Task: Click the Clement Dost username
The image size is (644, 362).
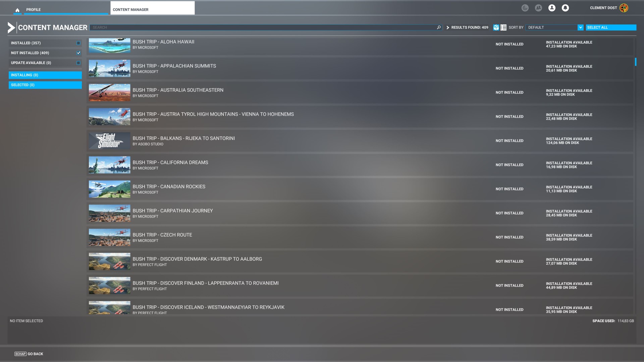Action: [603, 8]
